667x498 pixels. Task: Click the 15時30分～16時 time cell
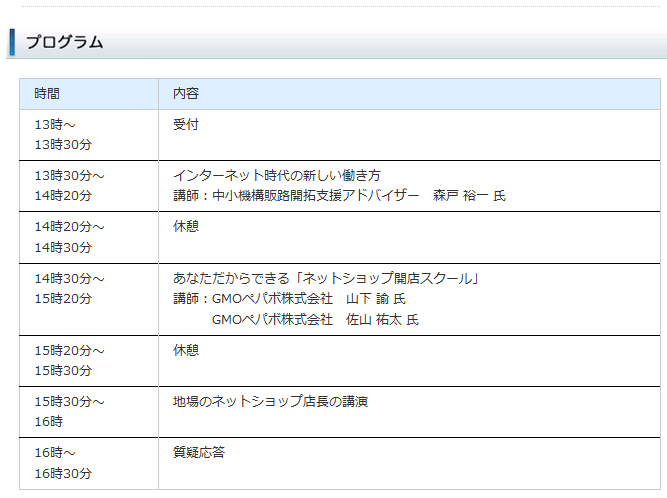(x=89, y=412)
